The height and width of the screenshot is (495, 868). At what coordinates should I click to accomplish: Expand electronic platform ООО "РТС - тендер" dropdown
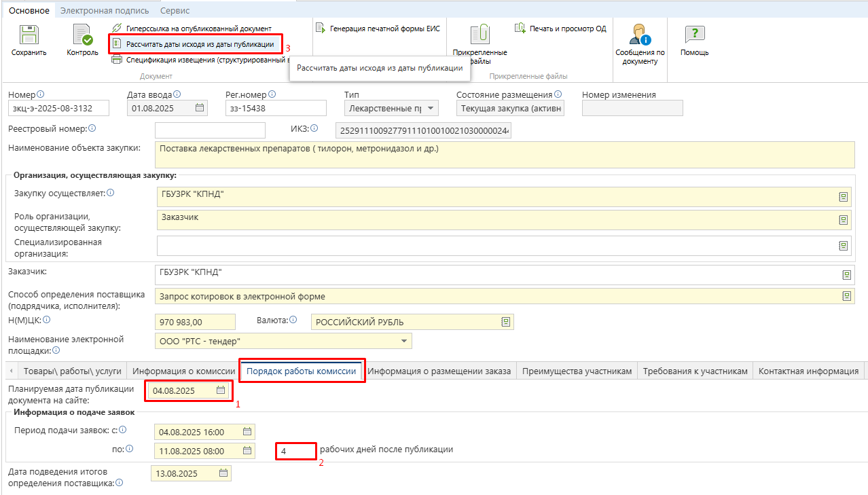pos(404,341)
